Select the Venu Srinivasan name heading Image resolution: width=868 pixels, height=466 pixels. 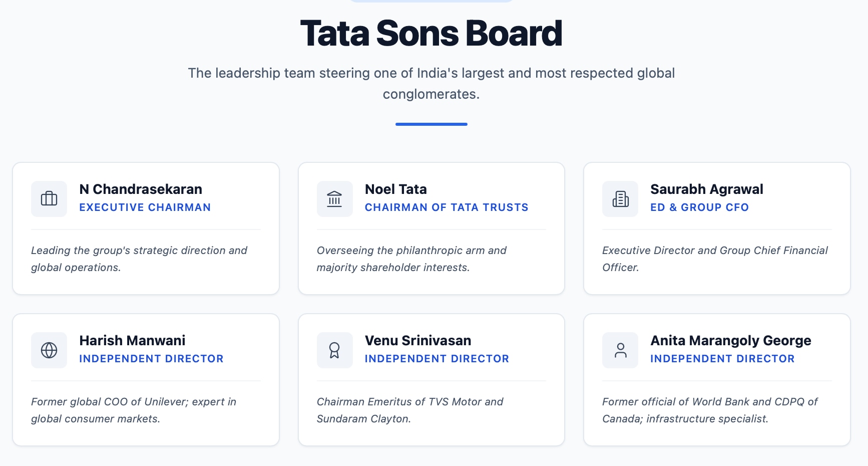tap(418, 340)
